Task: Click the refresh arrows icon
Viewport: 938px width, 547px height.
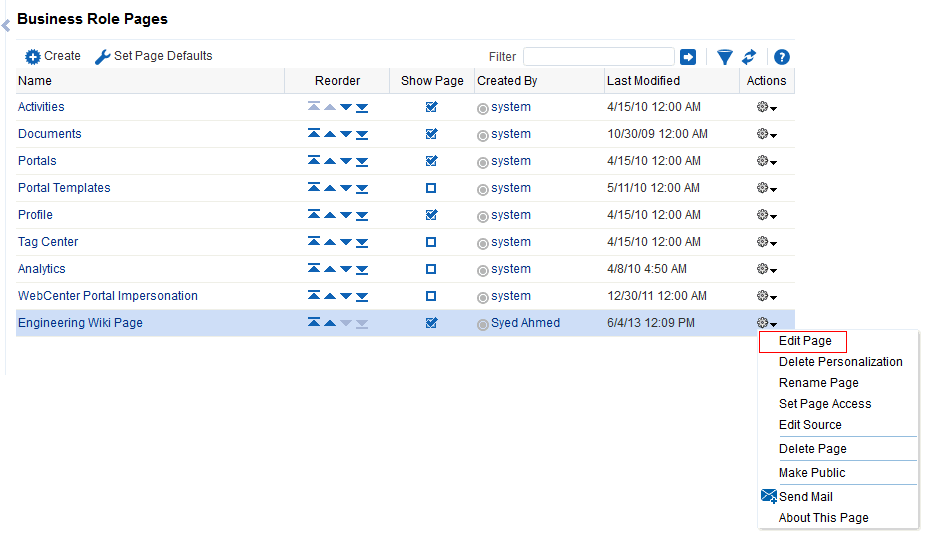Action: click(749, 57)
